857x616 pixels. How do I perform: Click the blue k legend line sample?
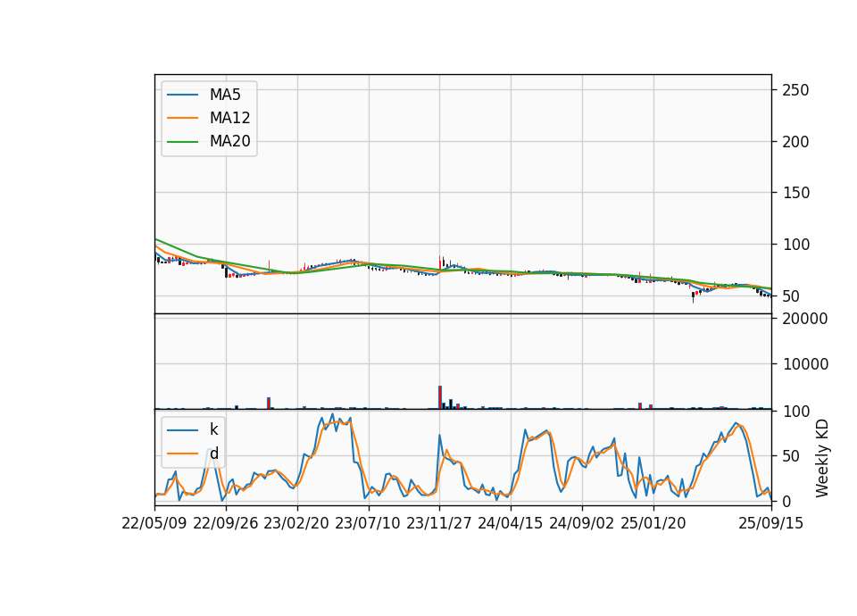tap(182, 430)
